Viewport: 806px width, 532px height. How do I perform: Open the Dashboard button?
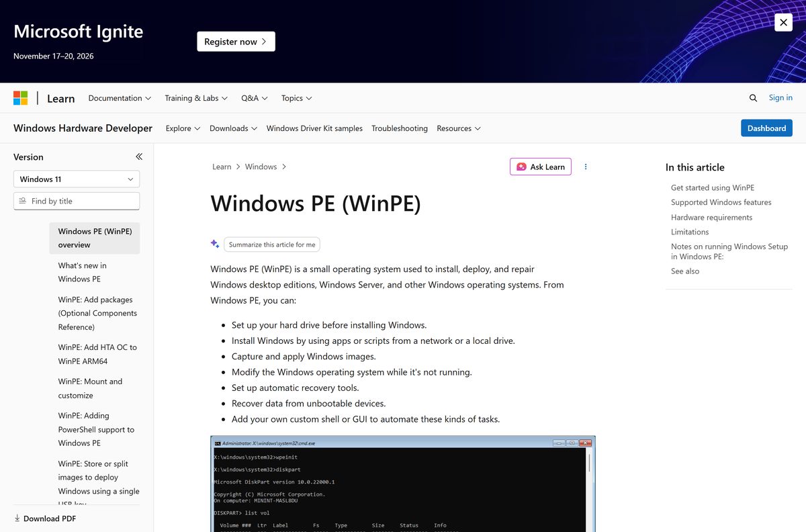(x=766, y=128)
